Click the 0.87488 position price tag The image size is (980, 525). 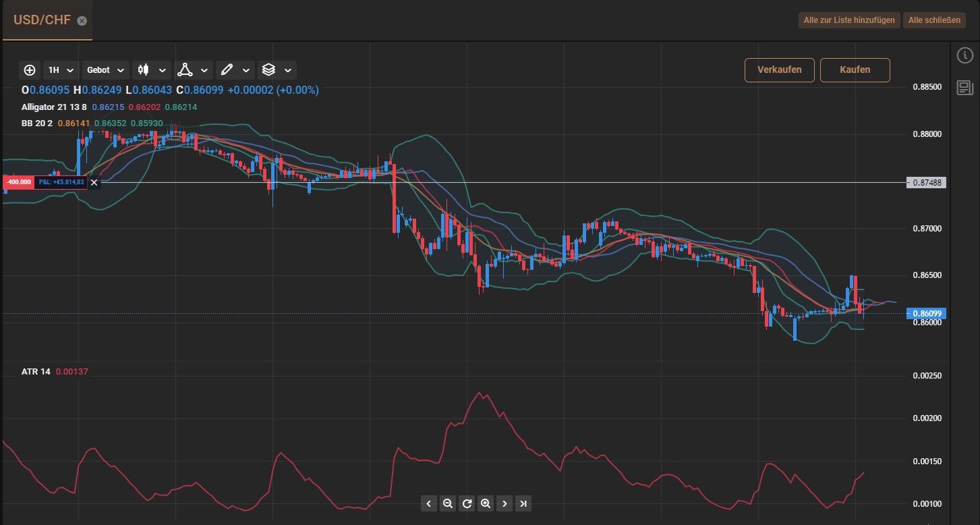(x=928, y=182)
